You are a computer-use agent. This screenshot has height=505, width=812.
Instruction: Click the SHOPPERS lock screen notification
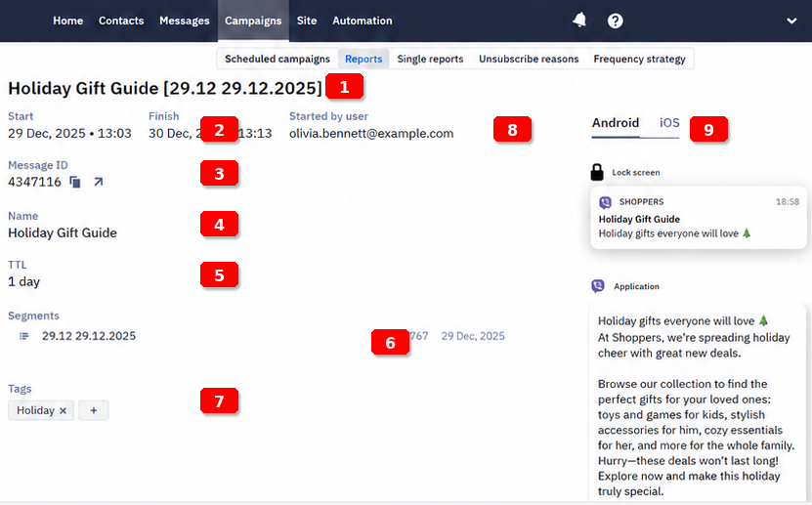[699, 218]
